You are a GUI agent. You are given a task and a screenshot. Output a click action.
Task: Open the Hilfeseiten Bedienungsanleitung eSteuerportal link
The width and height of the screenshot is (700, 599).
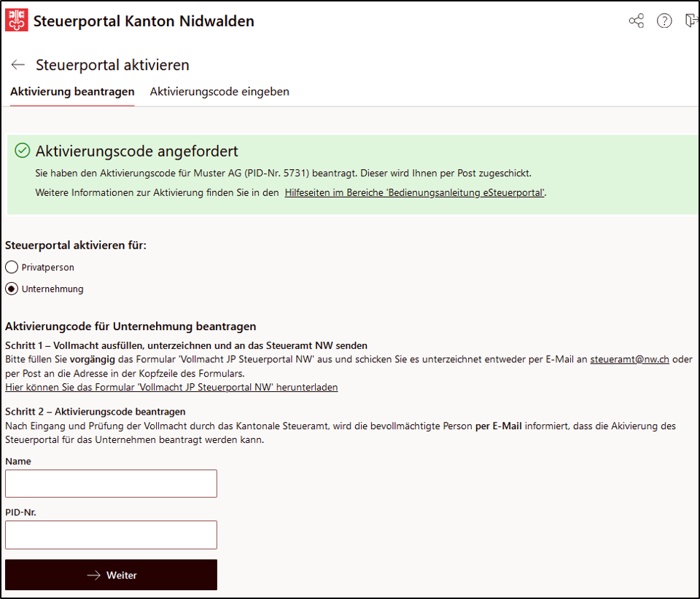click(414, 192)
